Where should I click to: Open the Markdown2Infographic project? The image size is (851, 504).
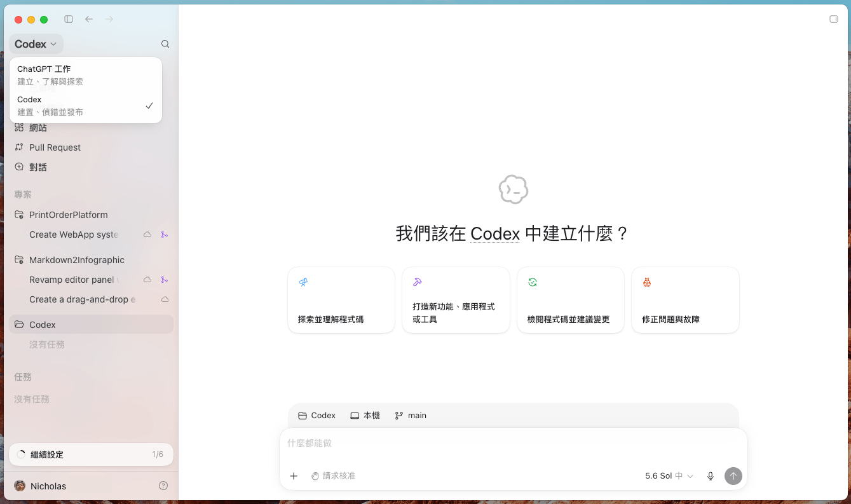pos(92,260)
